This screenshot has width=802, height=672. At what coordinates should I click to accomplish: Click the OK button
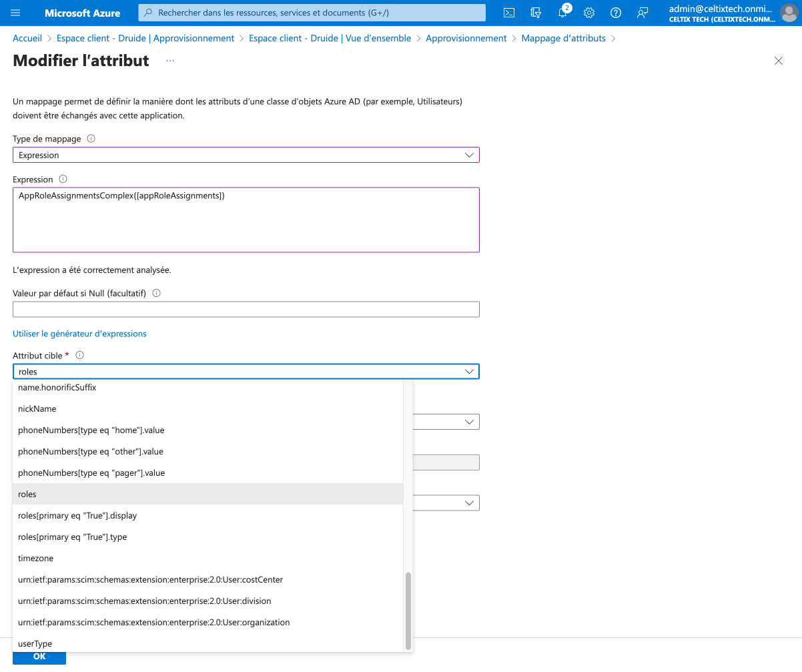pyautogui.click(x=39, y=657)
